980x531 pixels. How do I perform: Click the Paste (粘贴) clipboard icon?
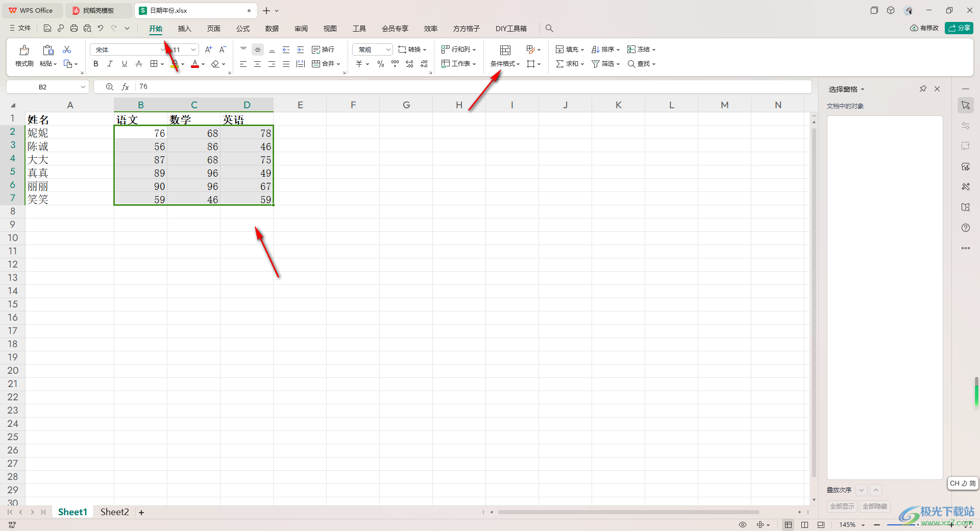point(48,50)
